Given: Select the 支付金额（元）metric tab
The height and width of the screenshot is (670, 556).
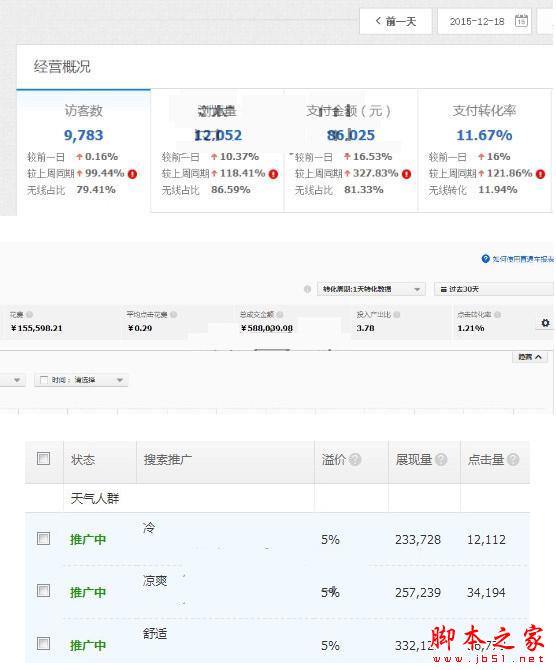Looking at the screenshot, I should [x=351, y=150].
